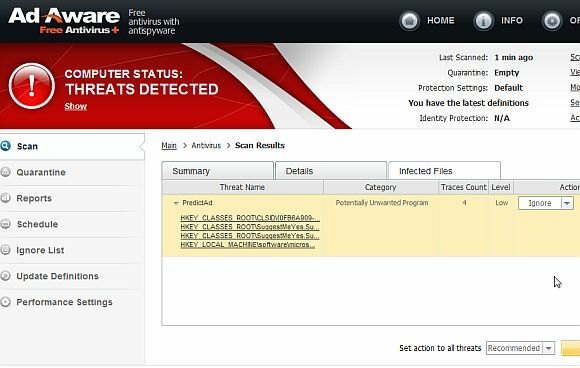Click the Home house icon
The image size is (580, 368).
(x=409, y=21)
